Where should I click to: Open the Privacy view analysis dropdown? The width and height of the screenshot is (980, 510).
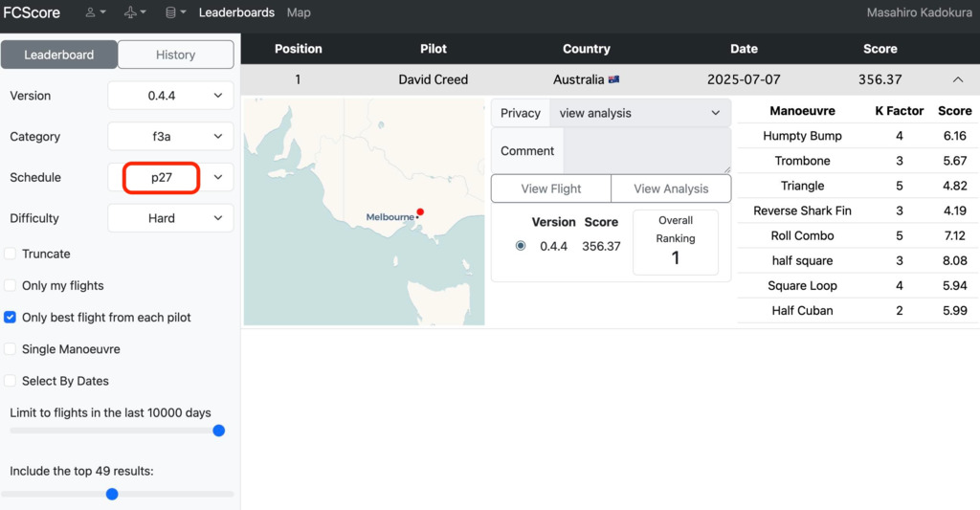(x=640, y=113)
